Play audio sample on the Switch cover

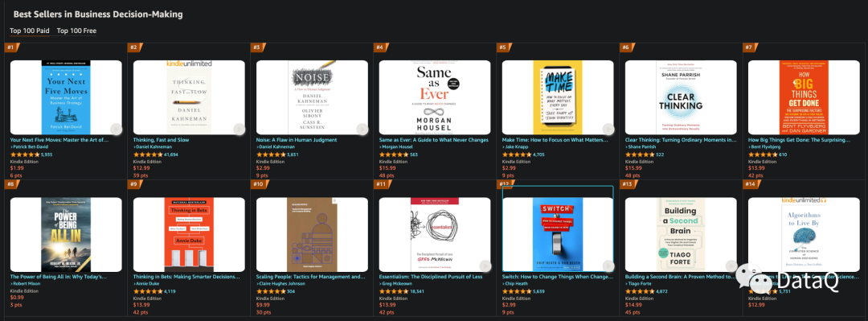608,266
